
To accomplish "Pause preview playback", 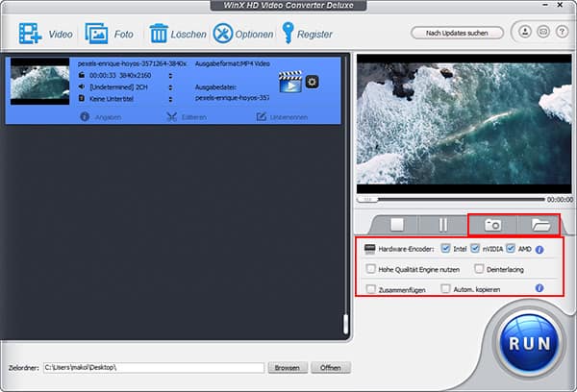I will click(443, 225).
